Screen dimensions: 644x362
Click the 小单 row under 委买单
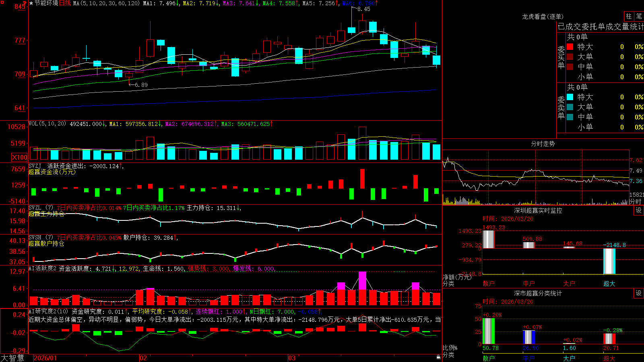(605, 77)
